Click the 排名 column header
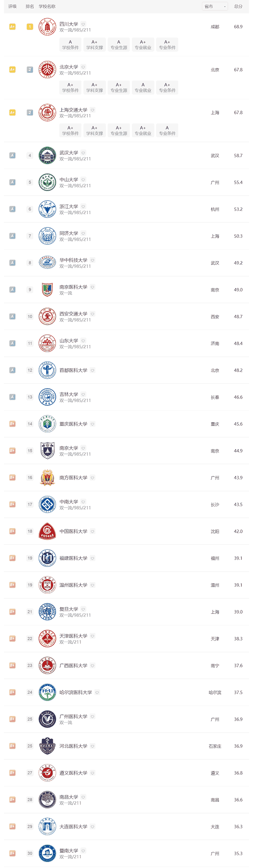Image resolution: width=253 pixels, height=868 pixels. click(x=30, y=6)
